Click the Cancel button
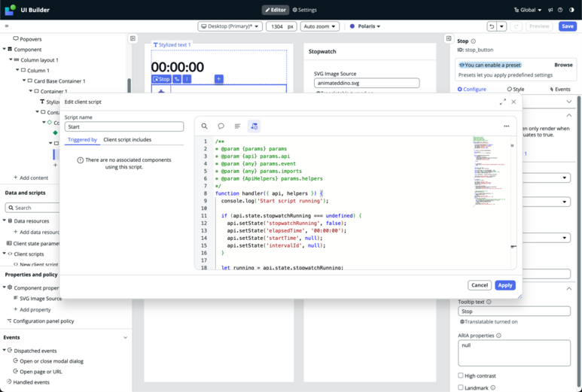The height and width of the screenshot is (392, 582). (x=480, y=285)
